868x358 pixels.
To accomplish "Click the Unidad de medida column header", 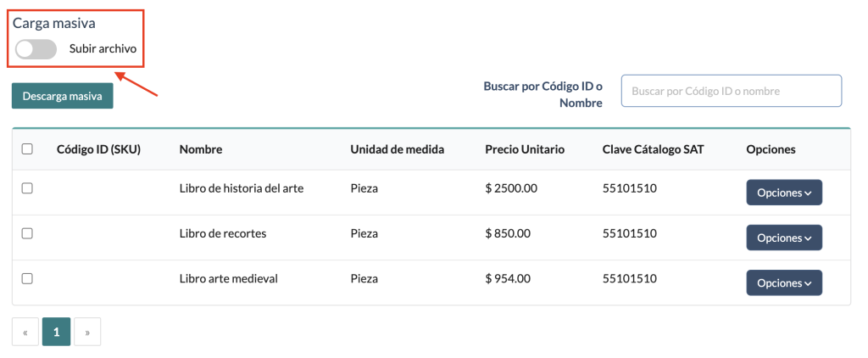I will click(397, 149).
